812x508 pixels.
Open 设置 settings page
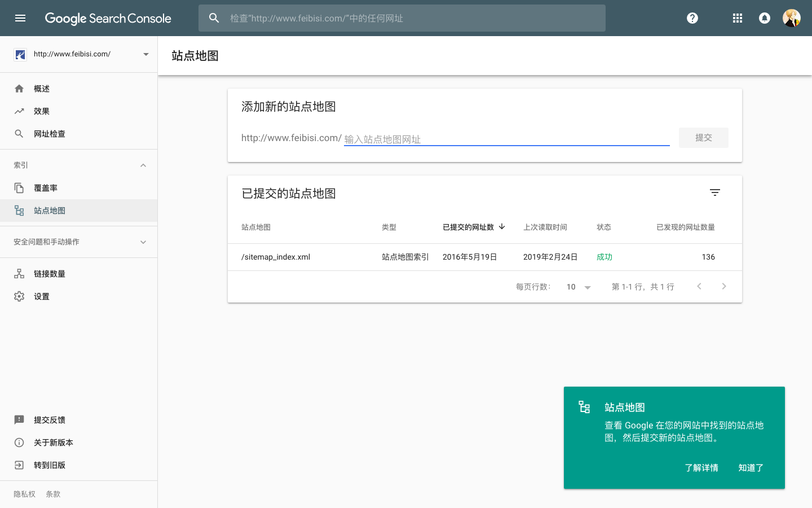[x=78, y=296]
